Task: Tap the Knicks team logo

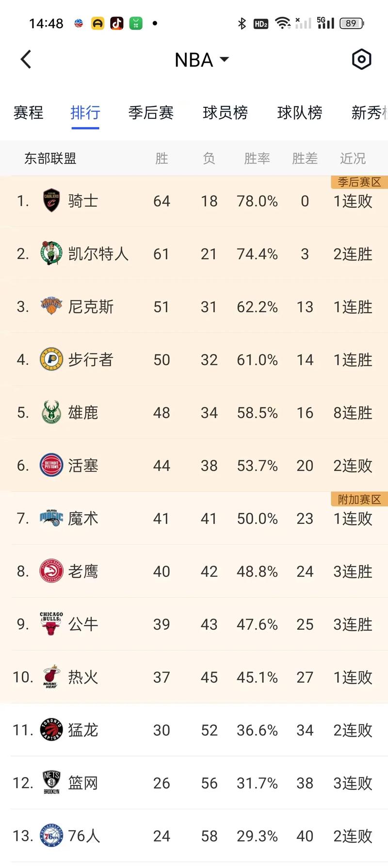Action: click(x=50, y=307)
